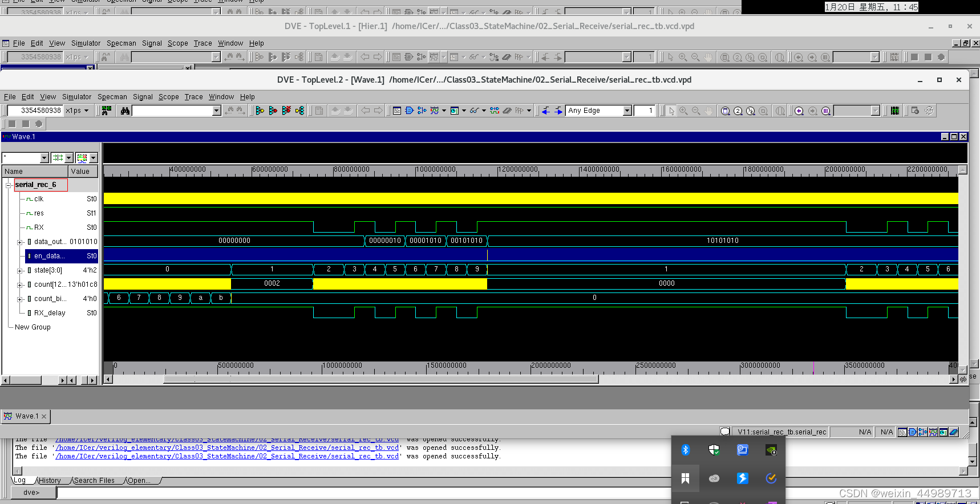Screen dimensions: 980x504
Task: Open the Trace menu in Wave window
Action: 193,97
